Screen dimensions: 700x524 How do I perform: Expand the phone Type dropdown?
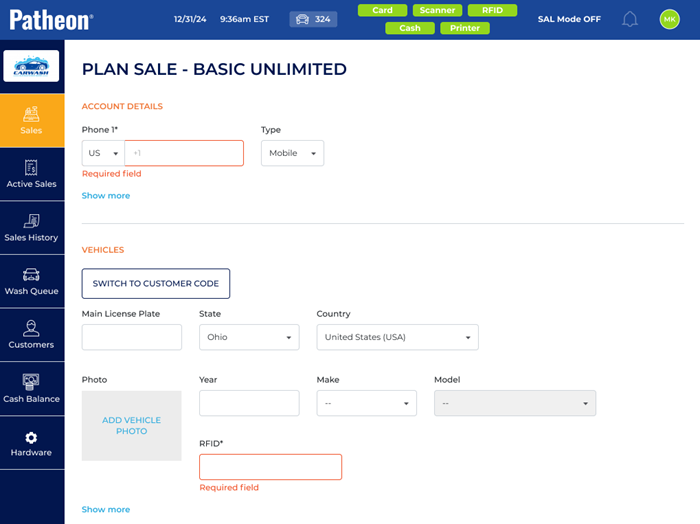[x=292, y=153]
